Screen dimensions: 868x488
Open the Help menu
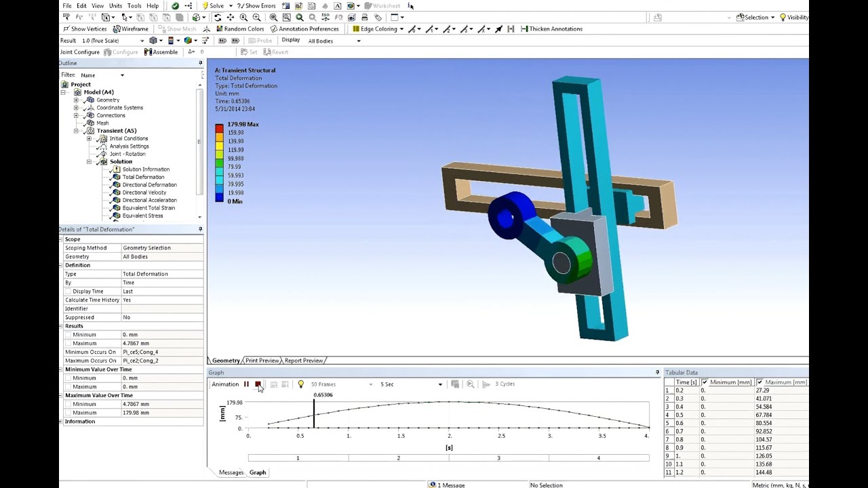click(x=153, y=5)
